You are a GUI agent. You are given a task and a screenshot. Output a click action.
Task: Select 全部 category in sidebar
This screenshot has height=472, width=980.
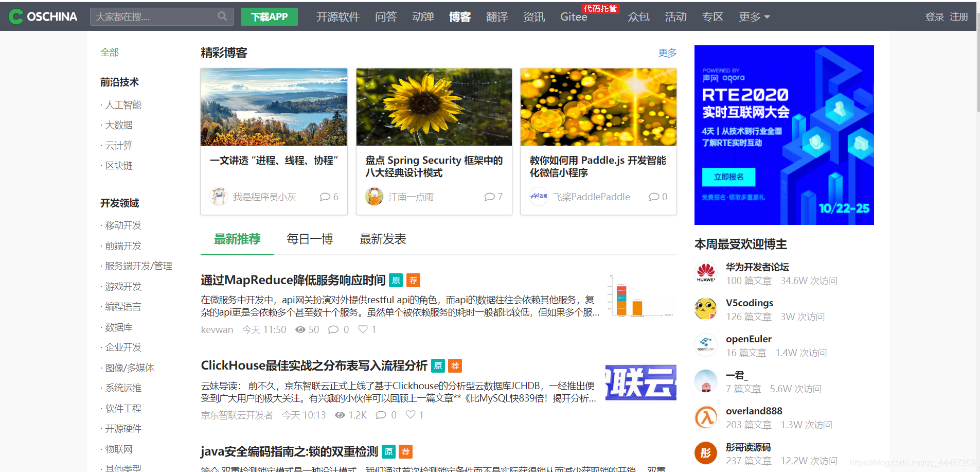click(110, 53)
